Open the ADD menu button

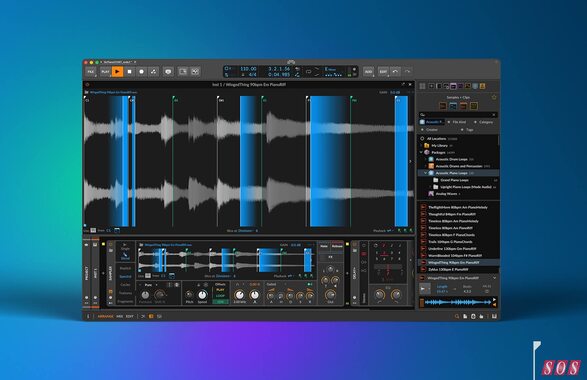tap(368, 72)
